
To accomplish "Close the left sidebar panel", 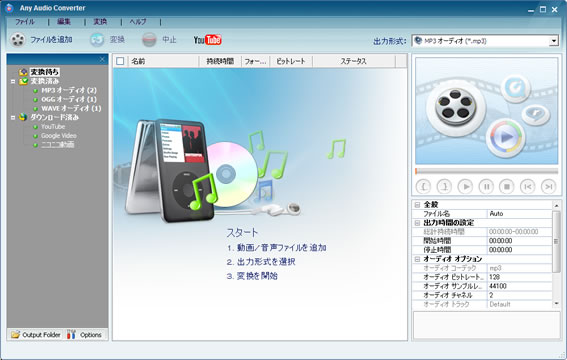I will (x=102, y=59).
